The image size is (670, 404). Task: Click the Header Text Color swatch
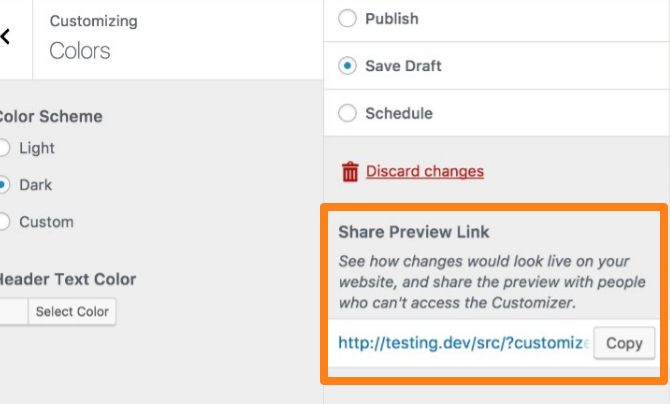tap(14, 312)
